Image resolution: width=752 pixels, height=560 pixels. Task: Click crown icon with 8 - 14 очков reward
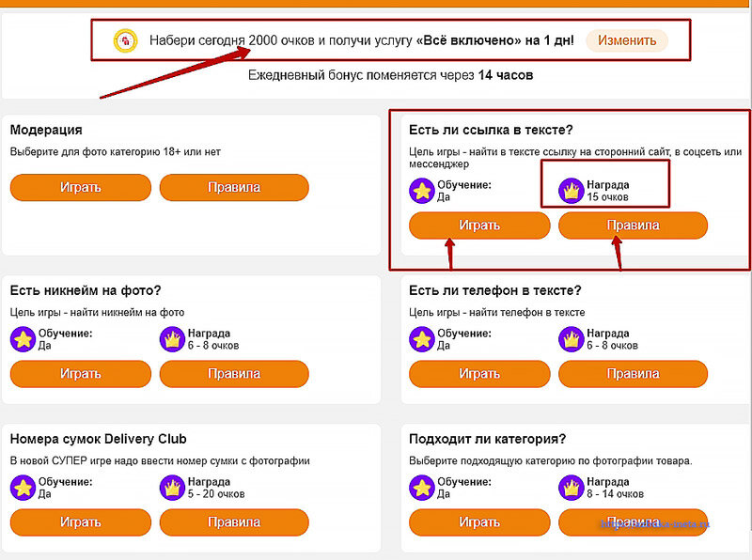[572, 488]
